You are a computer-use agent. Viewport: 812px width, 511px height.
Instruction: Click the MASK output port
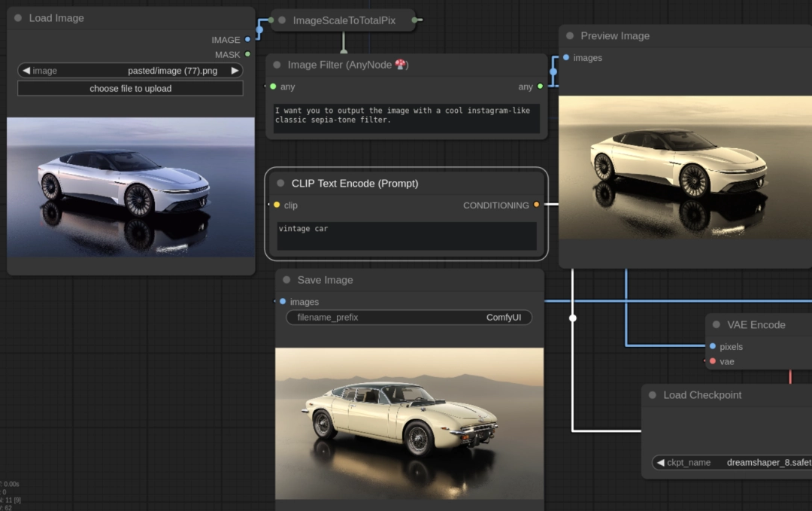(247, 54)
